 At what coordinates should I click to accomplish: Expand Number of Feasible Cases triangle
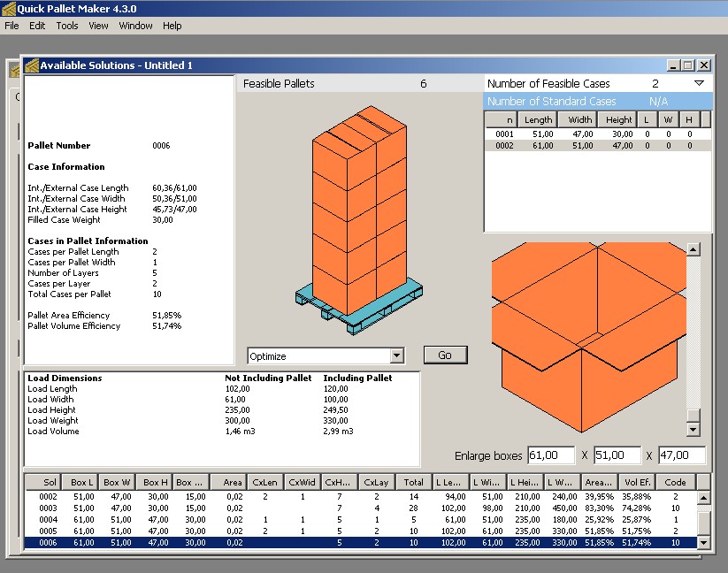(x=699, y=83)
